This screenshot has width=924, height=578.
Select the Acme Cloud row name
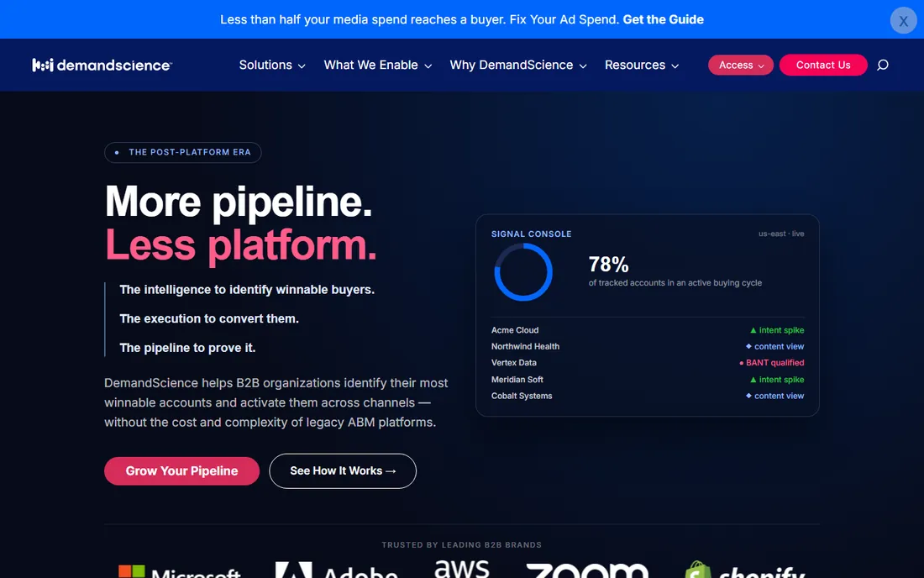pos(514,330)
